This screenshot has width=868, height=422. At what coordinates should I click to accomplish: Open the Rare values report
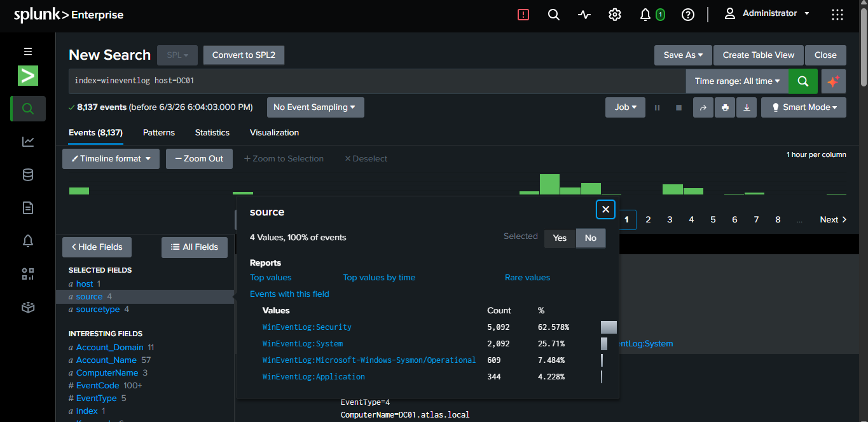527,278
